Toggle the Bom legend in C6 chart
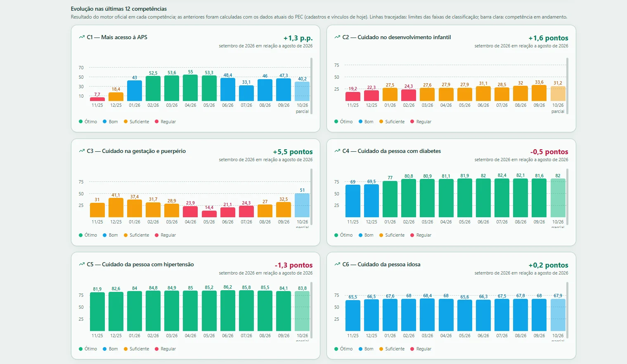 tap(366, 349)
